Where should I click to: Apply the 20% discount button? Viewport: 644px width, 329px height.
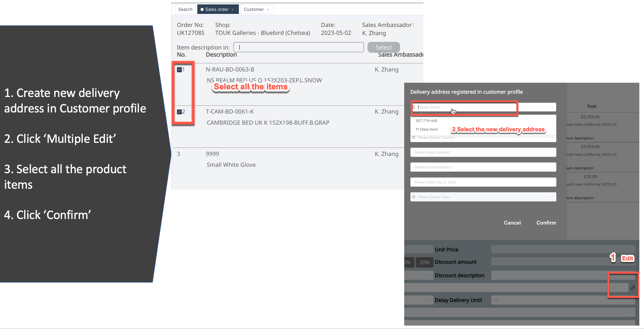click(x=424, y=262)
